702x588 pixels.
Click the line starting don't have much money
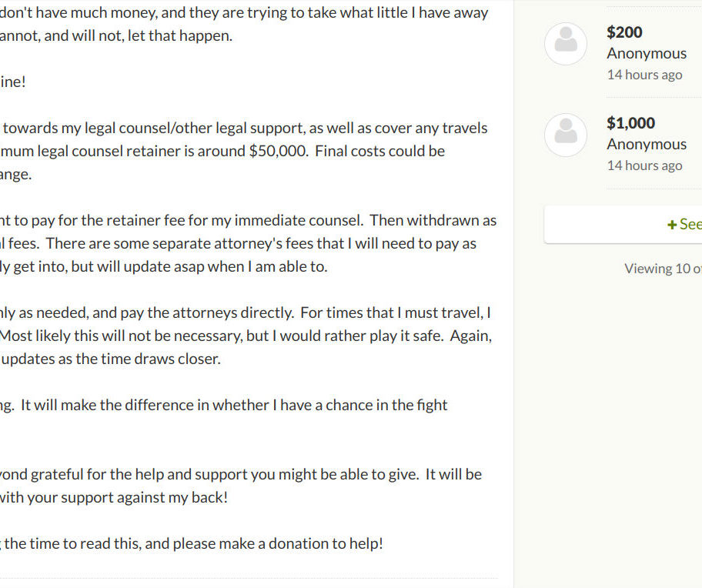(244, 13)
